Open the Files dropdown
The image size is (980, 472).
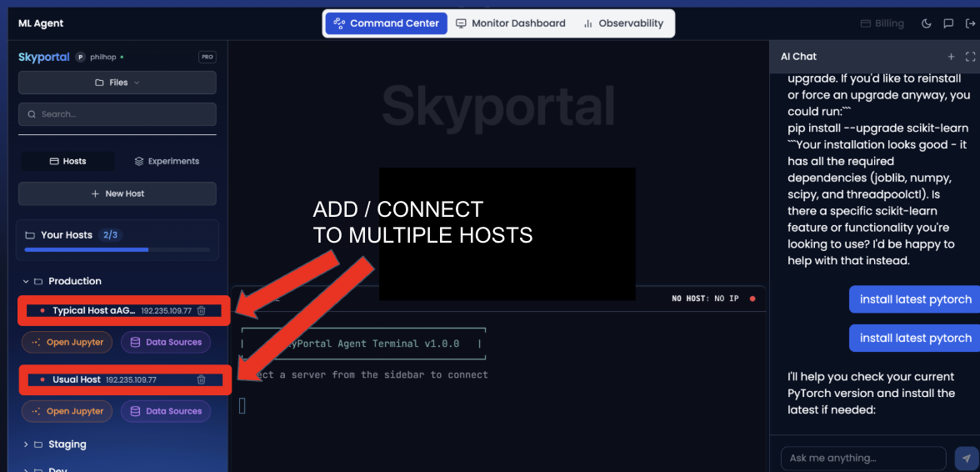(117, 83)
